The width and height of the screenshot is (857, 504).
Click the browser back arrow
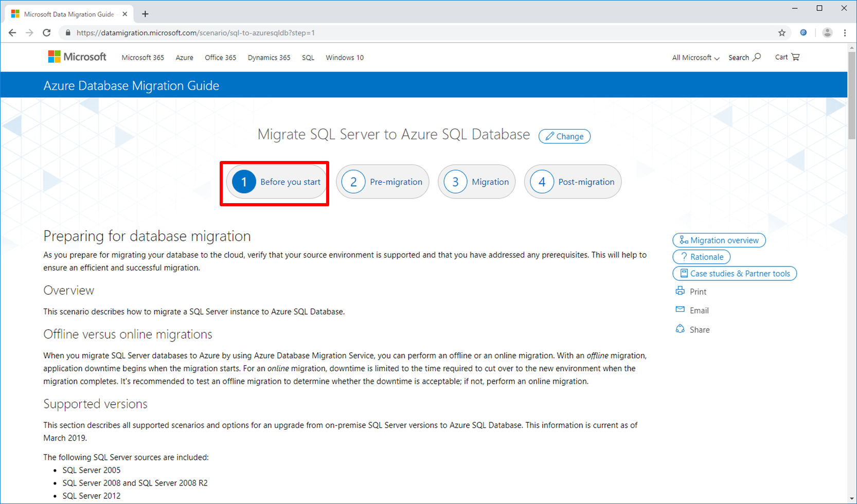tap(12, 33)
